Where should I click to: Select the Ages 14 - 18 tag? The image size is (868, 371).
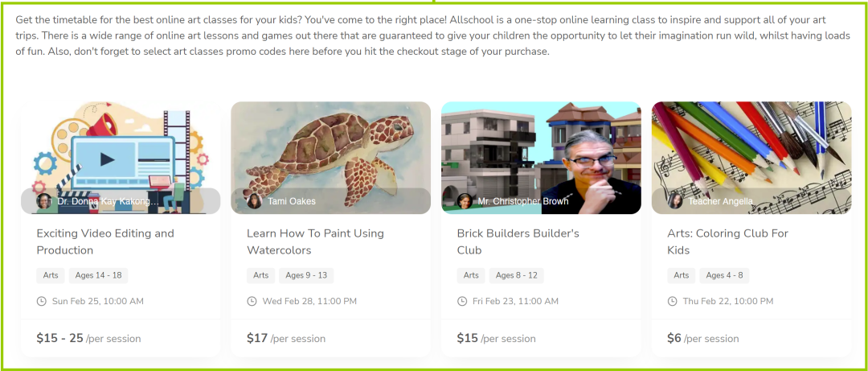pyautogui.click(x=98, y=275)
